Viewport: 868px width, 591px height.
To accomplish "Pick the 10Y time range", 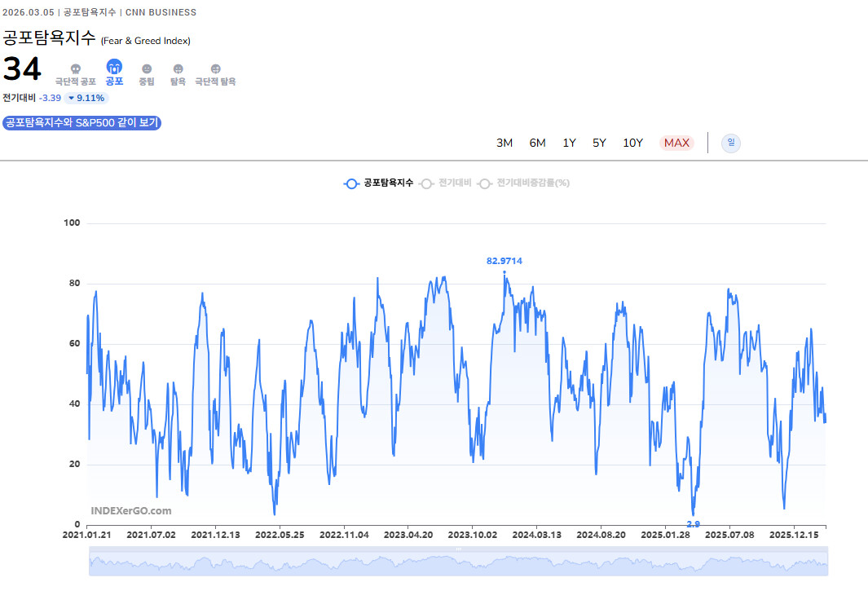I will pyautogui.click(x=633, y=143).
